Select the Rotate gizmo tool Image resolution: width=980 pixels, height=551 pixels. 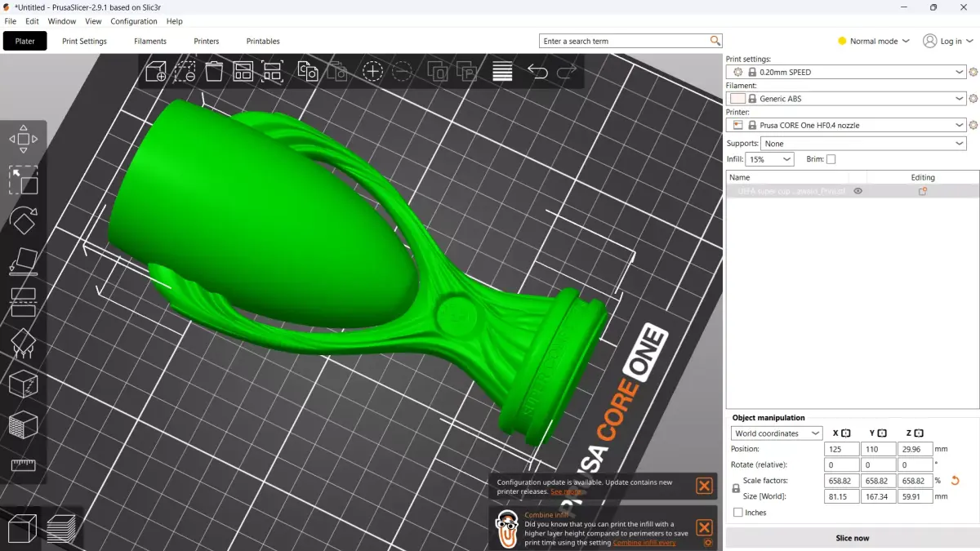tap(23, 221)
